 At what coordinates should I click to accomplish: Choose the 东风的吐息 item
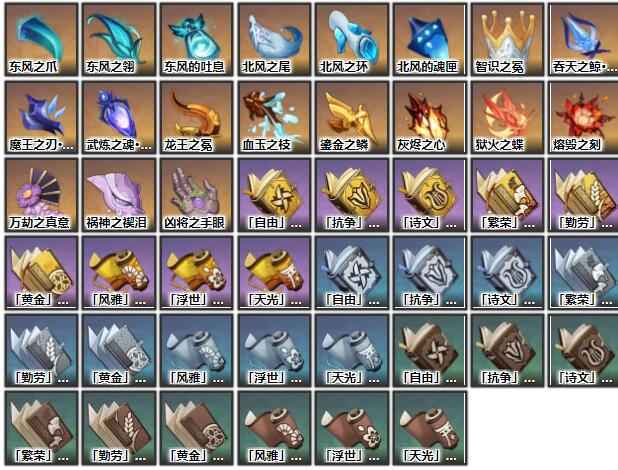pyautogui.click(x=197, y=39)
